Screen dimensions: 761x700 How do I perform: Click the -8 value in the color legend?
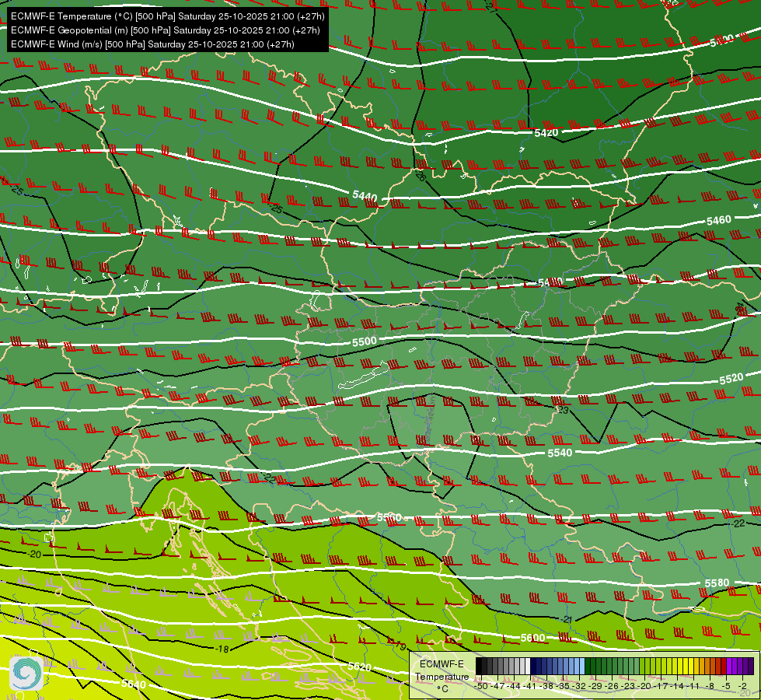click(x=711, y=686)
